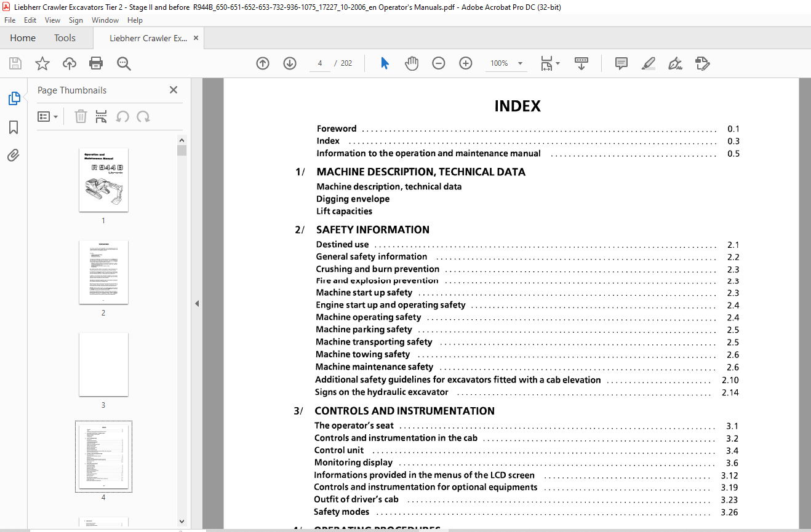Open the thumbnails options dropdown menu

(48, 116)
